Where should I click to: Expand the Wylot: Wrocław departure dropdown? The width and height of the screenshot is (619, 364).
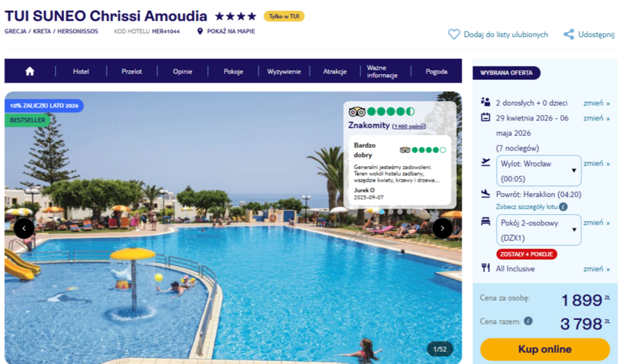point(539,171)
